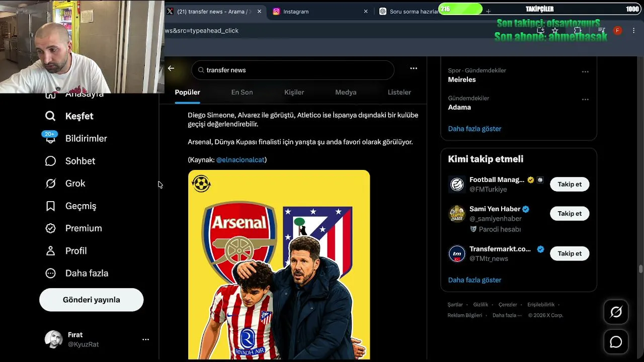Follow Football Manager with Takip et
Screen dimensions: 644x362
[570, 185]
